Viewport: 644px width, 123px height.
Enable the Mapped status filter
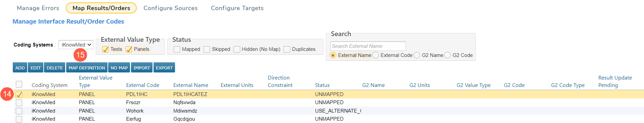pos(177,49)
